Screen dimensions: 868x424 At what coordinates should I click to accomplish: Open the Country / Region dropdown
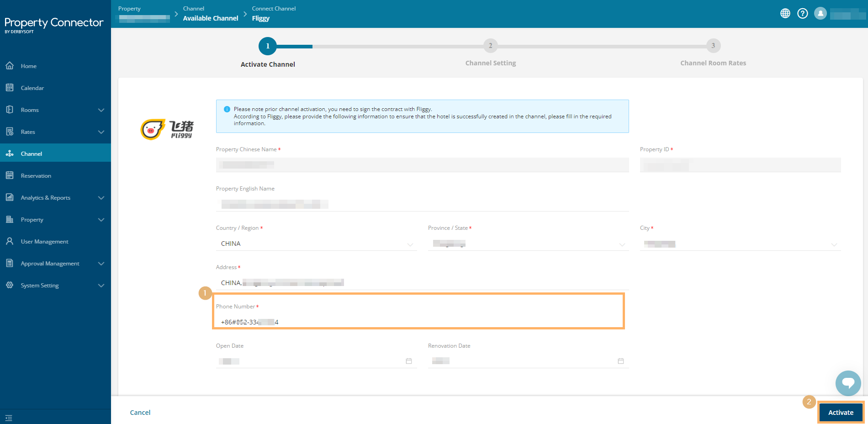317,244
